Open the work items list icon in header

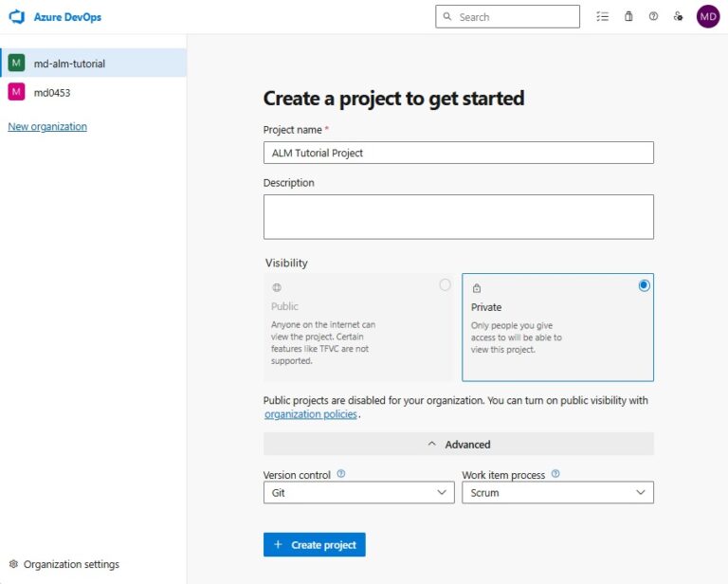pos(602,17)
